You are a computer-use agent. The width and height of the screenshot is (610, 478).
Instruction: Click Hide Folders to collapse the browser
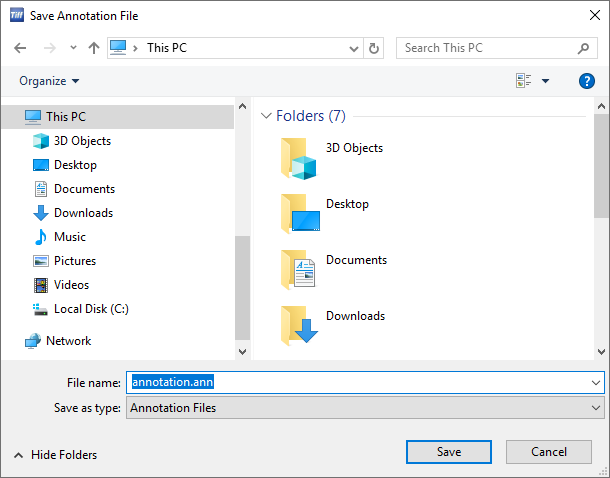(x=56, y=455)
